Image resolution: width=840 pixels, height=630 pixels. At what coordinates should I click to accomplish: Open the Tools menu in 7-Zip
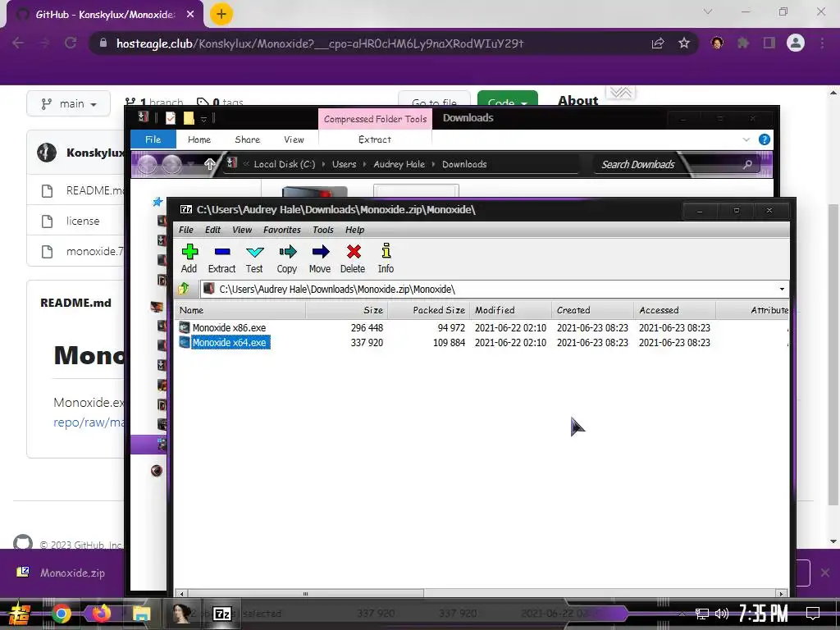[323, 230]
